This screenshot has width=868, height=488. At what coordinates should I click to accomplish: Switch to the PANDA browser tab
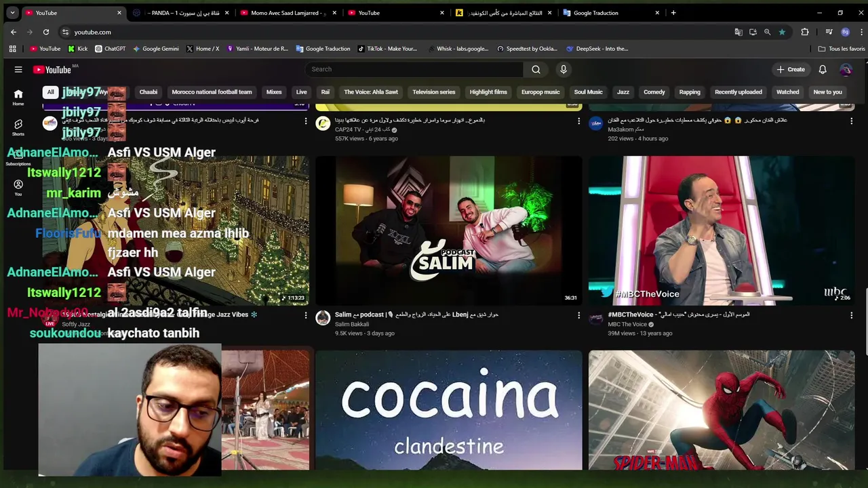coord(182,12)
